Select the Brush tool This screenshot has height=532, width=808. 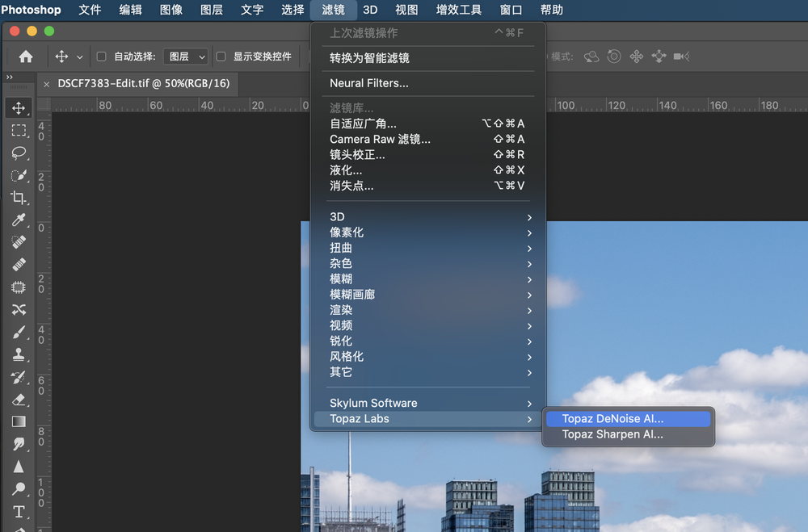(19, 332)
